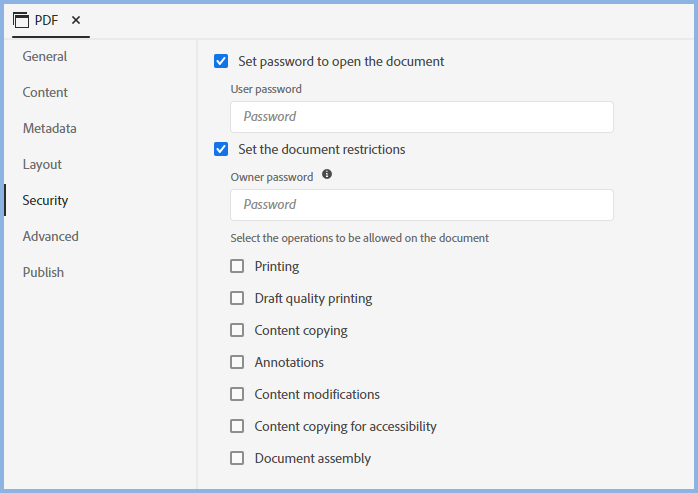The width and height of the screenshot is (698, 493).
Task: Tick the Annotations checkbox
Action: [237, 362]
